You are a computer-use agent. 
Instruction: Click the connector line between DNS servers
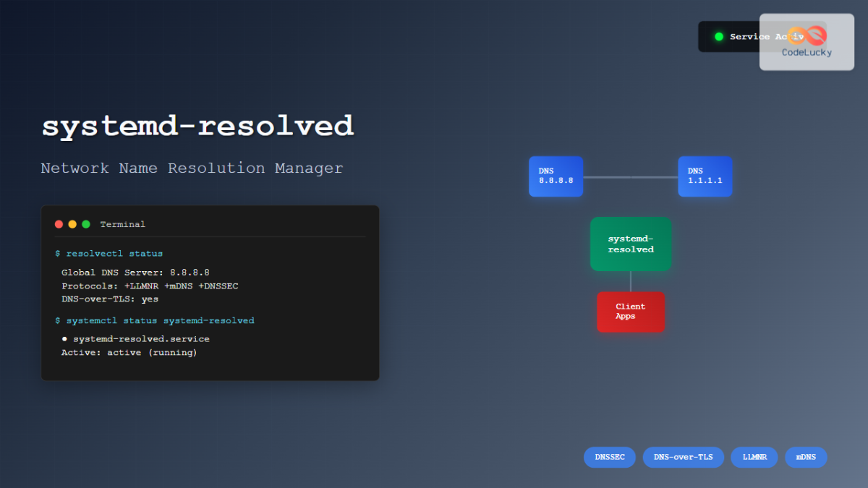click(630, 176)
